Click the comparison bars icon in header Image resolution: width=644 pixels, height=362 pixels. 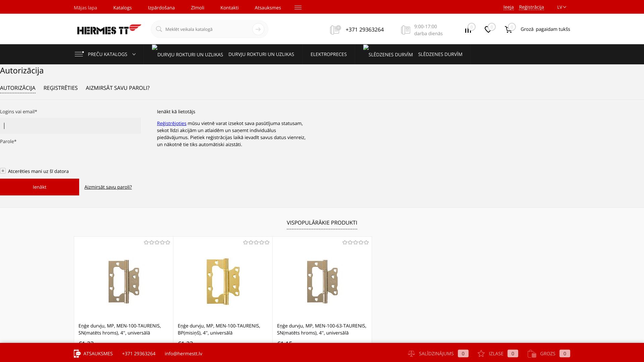pos(468,30)
